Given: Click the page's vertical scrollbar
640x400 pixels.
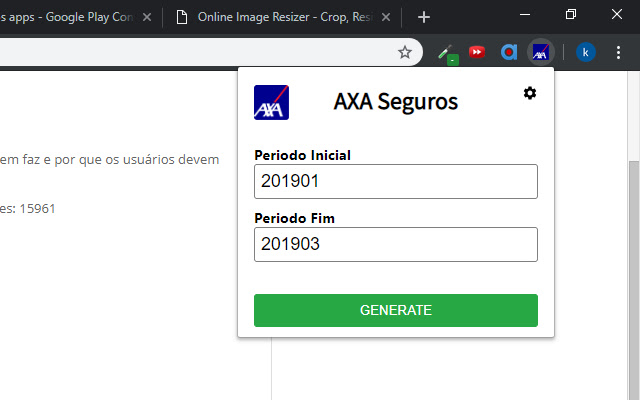Looking at the screenshot, I should (633, 280).
